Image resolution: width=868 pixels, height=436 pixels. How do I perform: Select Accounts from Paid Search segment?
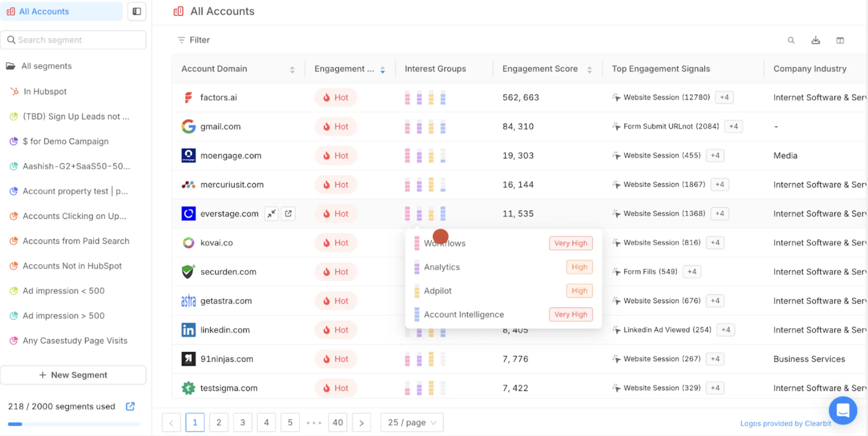click(x=76, y=241)
